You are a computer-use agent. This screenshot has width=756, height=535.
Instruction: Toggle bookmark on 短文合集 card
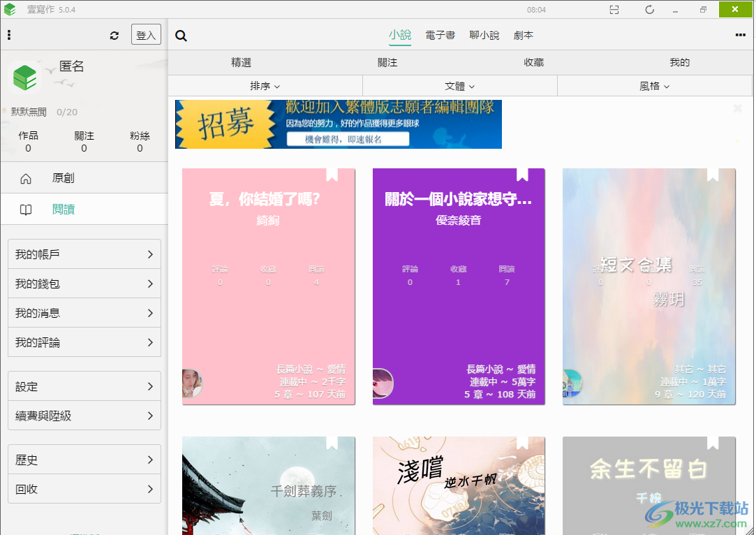(x=713, y=175)
